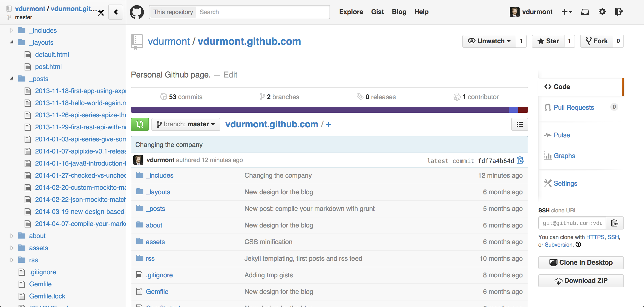
Task: Open the branch: master dropdown
Action: point(186,124)
